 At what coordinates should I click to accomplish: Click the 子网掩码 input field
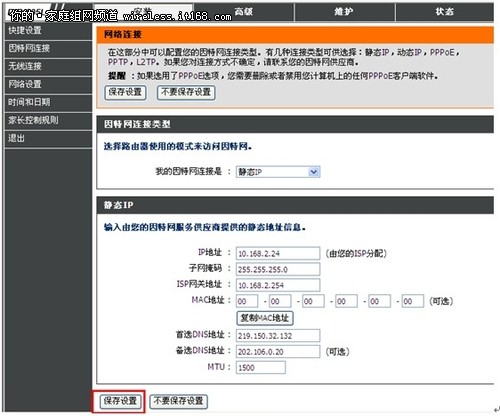pyautogui.click(x=278, y=269)
